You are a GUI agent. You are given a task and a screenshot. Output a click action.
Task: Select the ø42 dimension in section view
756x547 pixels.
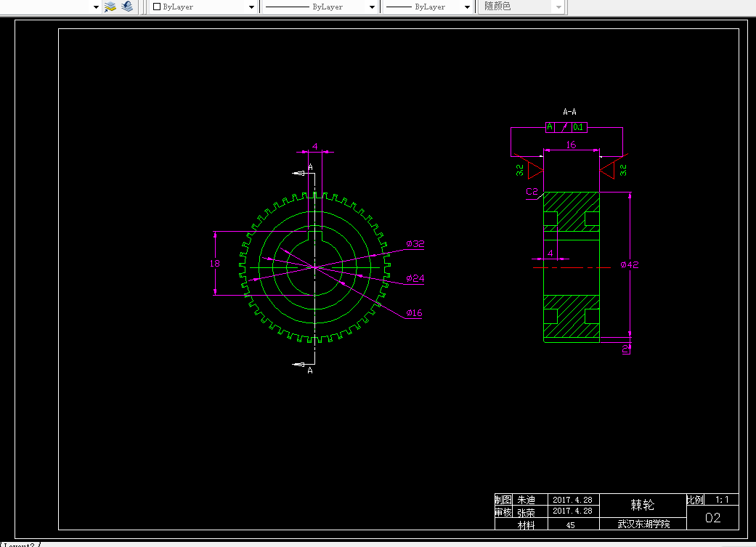(x=629, y=264)
